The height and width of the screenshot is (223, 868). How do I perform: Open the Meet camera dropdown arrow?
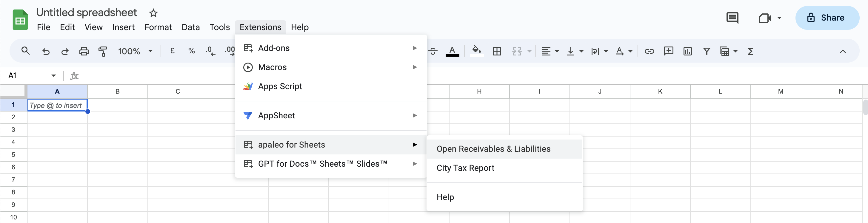pos(779,18)
